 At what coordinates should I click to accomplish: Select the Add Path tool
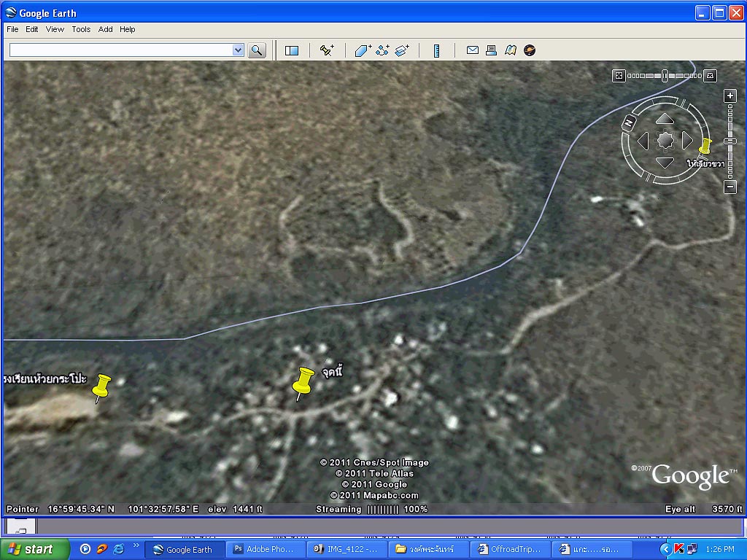point(382,50)
